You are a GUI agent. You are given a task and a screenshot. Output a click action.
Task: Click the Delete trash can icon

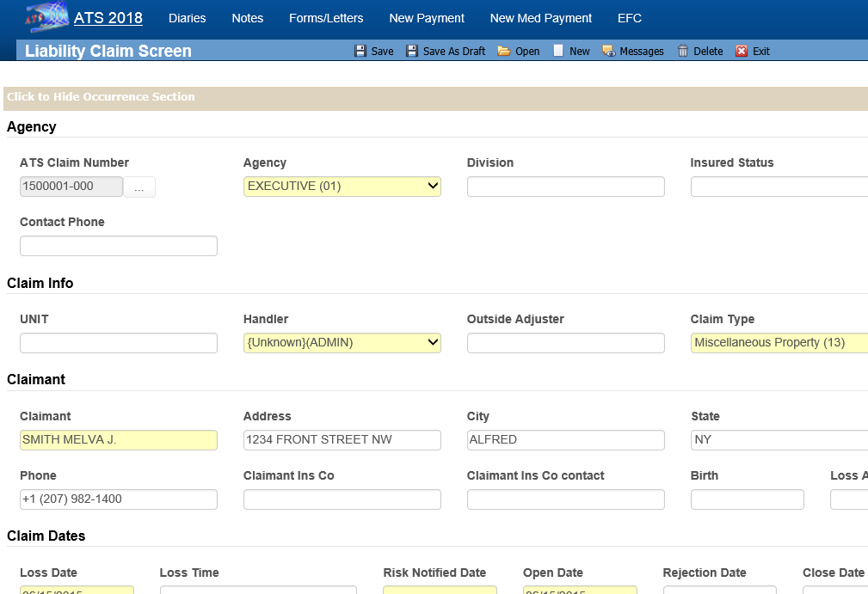click(x=683, y=52)
